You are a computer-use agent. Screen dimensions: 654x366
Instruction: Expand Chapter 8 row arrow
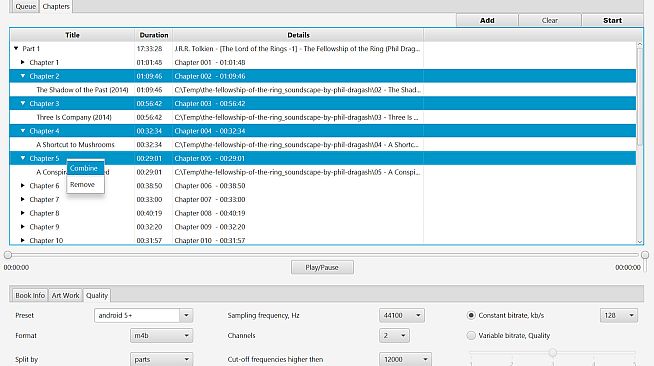click(23, 213)
